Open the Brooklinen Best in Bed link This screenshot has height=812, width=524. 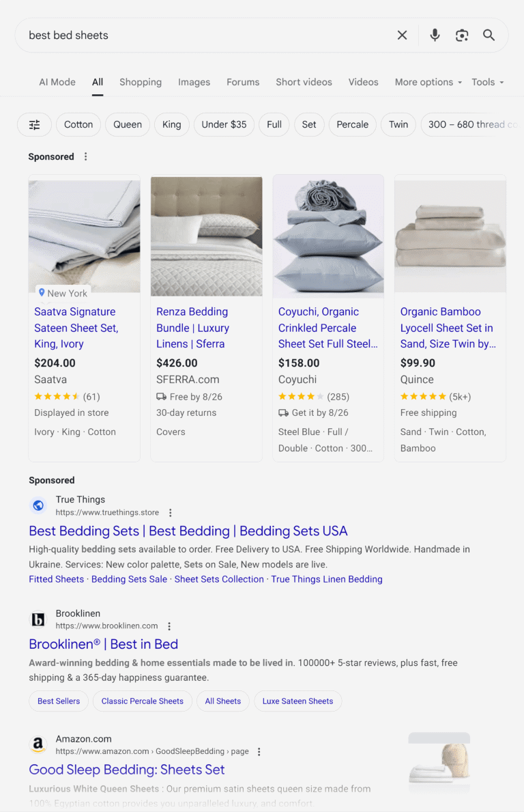103,644
